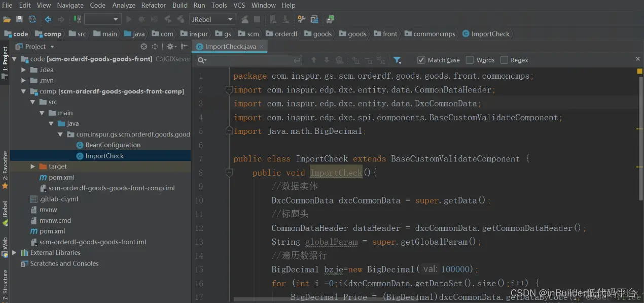Image resolution: width=644 pixels, height=303 pixels.
Task: Click the Save All toolbar icon
Action: (x=19, y=19)
